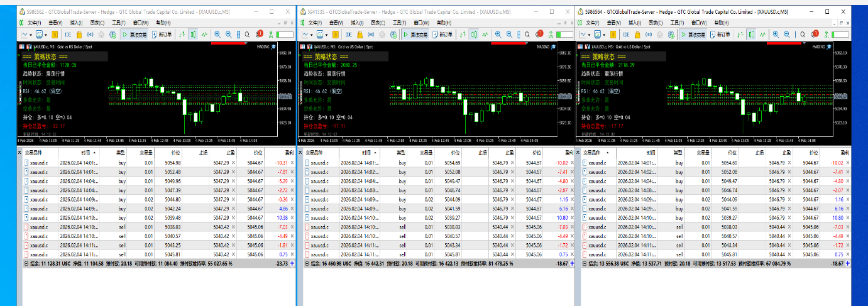
Task: Click 新订单 new order in 5941335 window
Action: 443,35
